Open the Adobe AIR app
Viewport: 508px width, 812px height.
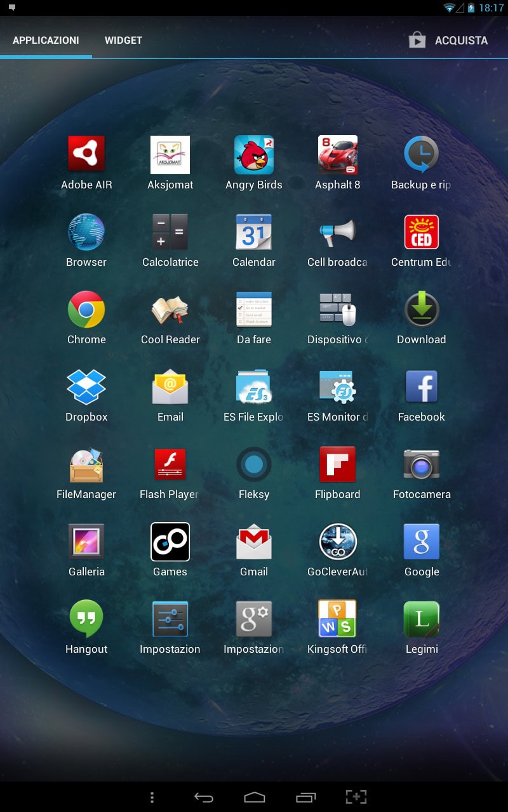pyautogui.click(x=86, y=154)
